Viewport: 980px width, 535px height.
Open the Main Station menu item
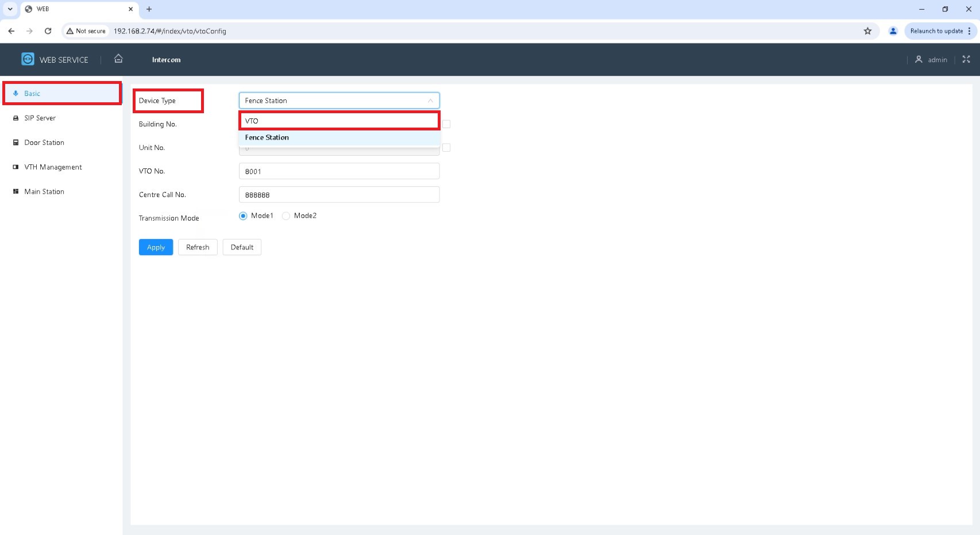(x=61, y=192)
